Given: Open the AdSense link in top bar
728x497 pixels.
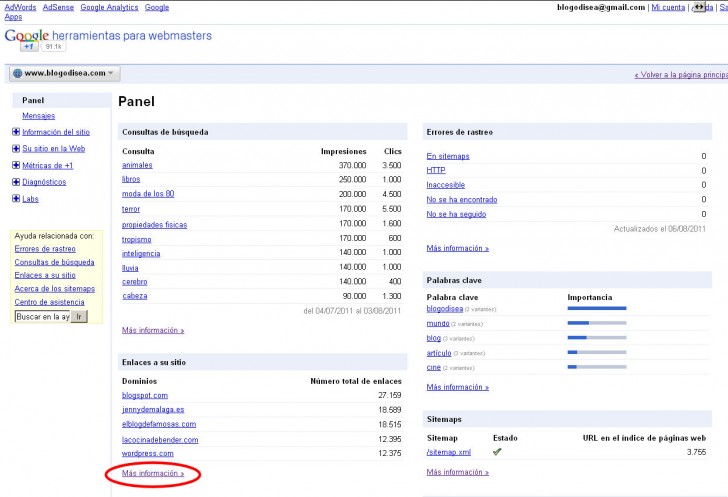Looking at the screenshot, I should click(x=59, y=7).
